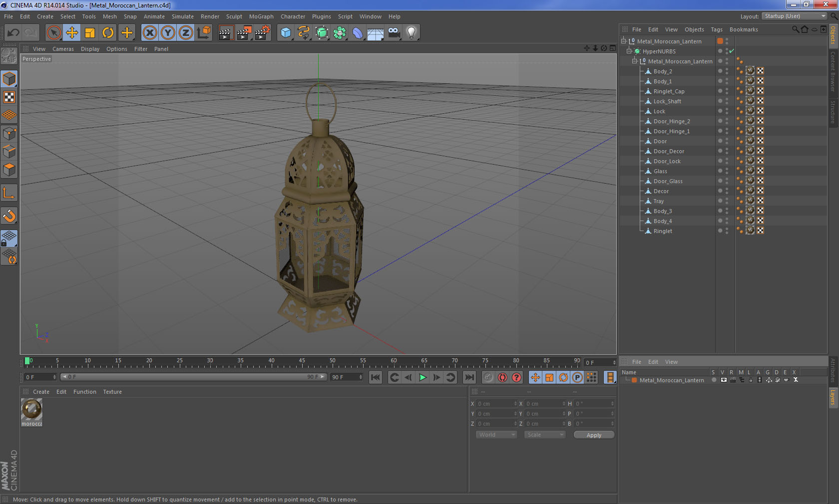Click the X position input field
This screenshot has height=504, width=839.
pos(496,404)
